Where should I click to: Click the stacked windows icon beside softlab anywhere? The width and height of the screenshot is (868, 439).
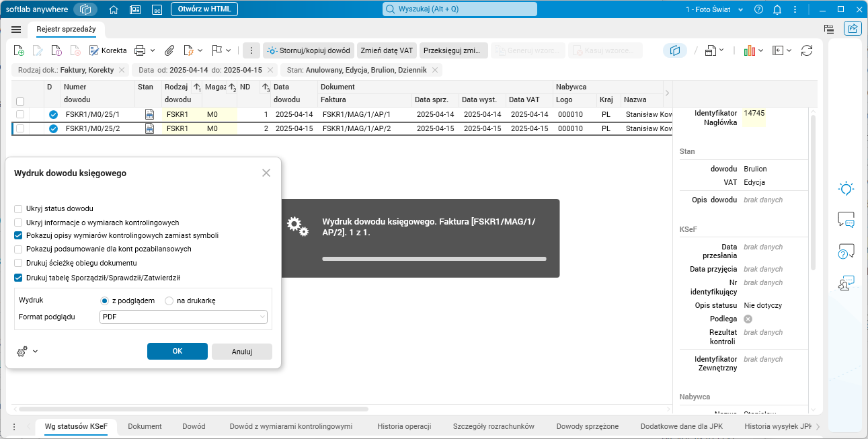point(86,9)
